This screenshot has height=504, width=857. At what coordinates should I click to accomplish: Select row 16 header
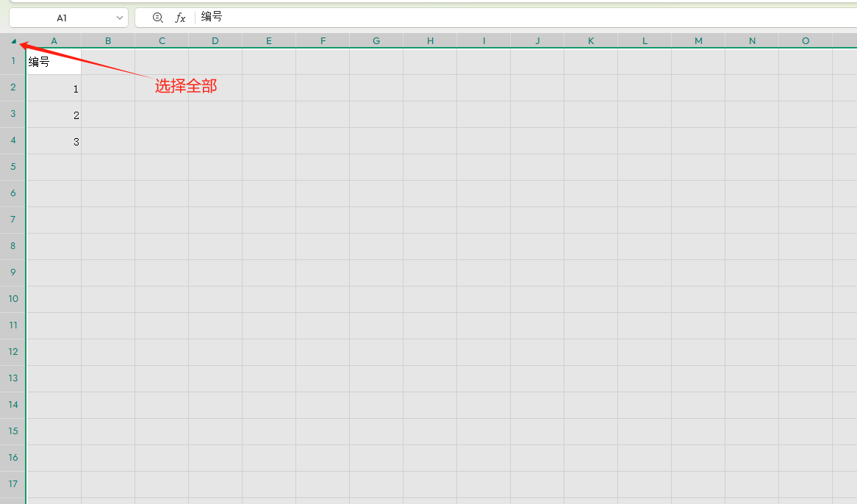point(13,458)
